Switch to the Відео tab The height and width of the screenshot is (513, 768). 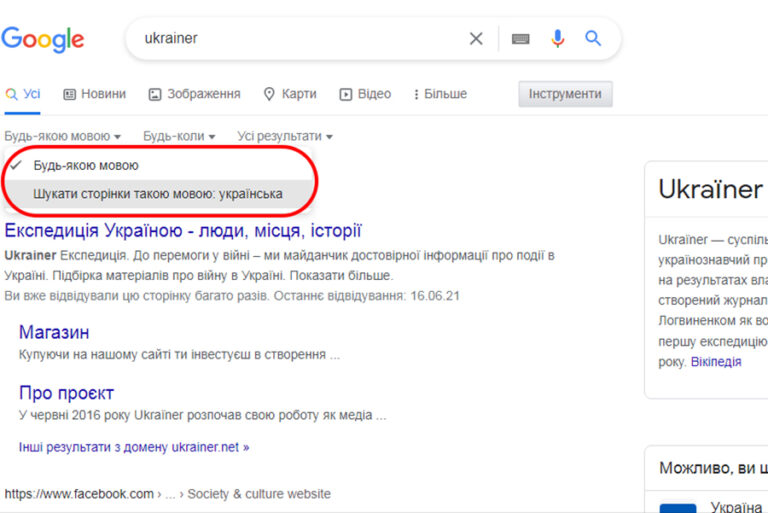[365, 94]
